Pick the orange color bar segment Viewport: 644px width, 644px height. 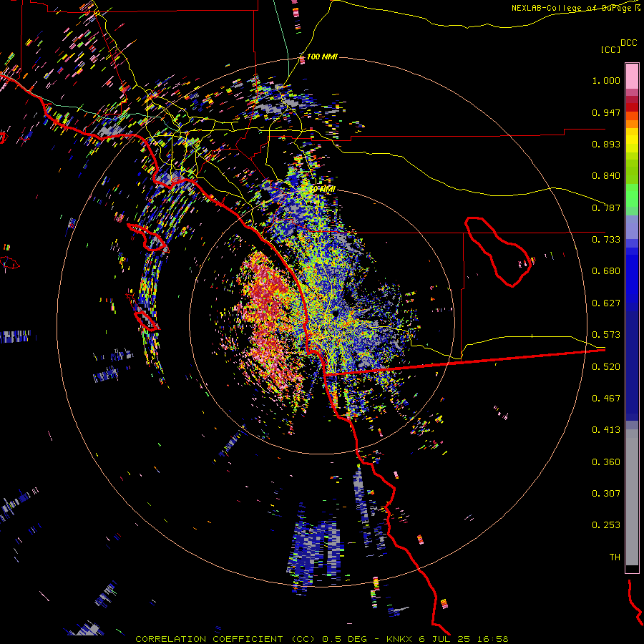tap(632, 124)
